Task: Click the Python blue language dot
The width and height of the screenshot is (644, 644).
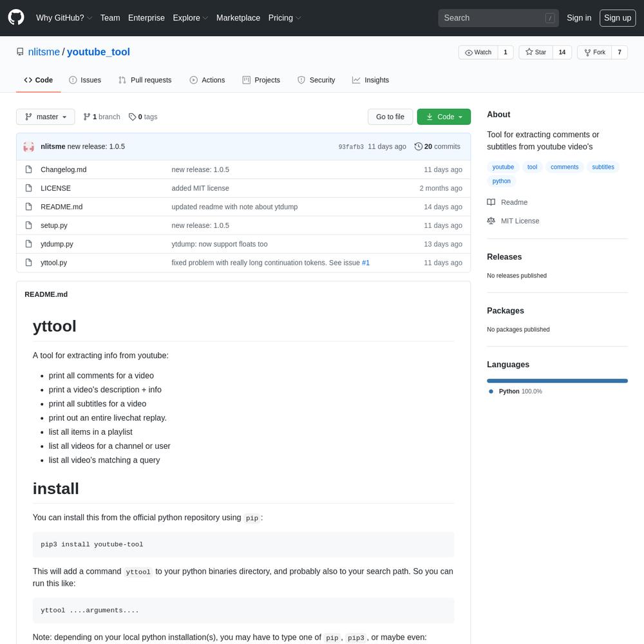Action: point(491,392)
